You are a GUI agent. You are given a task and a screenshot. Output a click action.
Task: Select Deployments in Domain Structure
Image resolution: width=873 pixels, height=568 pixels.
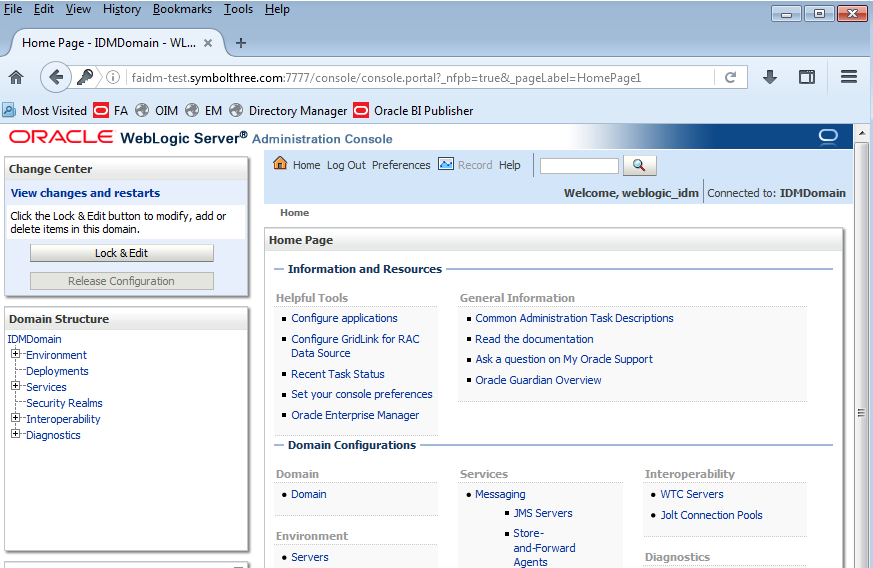[x=57, y=371]
